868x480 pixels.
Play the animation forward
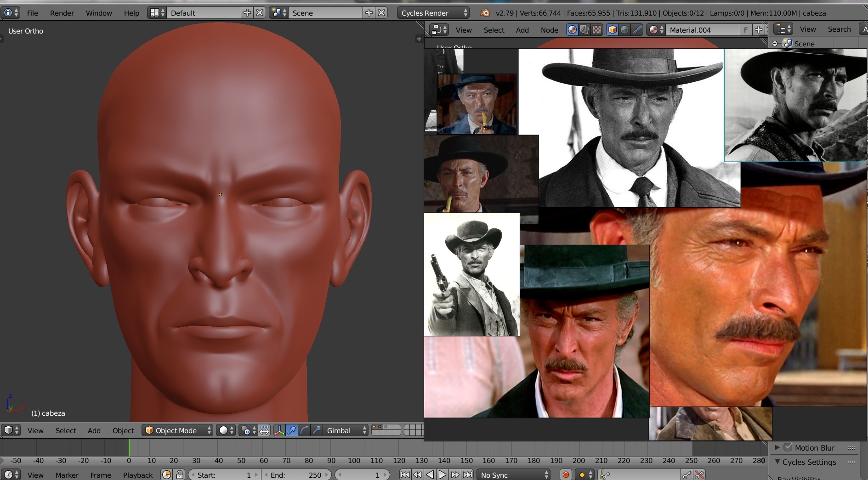pos(442,475)
